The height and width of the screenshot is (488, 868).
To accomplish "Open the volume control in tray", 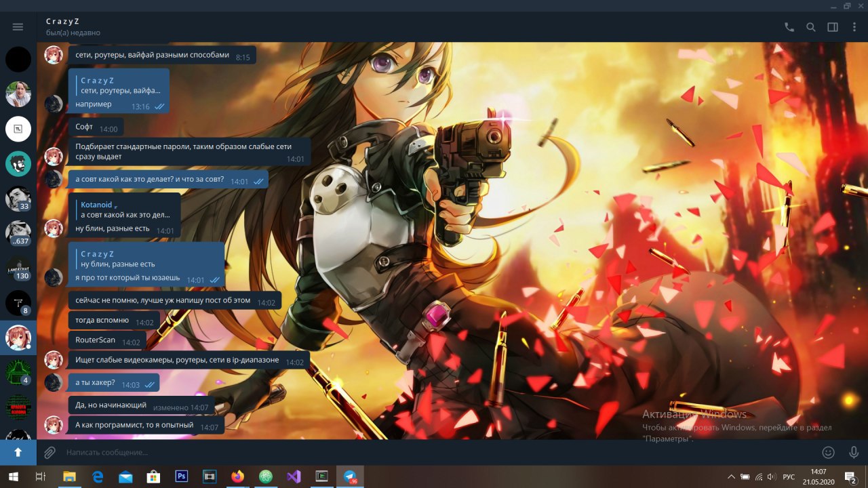I will 771,476.
